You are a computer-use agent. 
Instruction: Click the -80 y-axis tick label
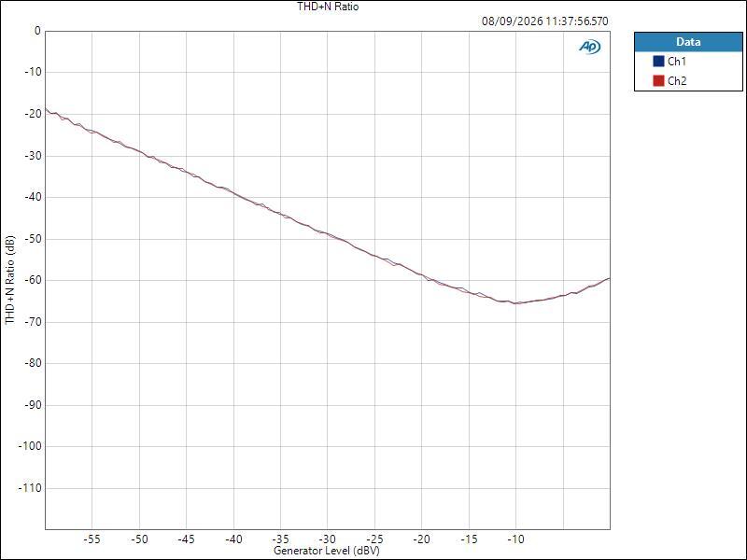point(33,363)
